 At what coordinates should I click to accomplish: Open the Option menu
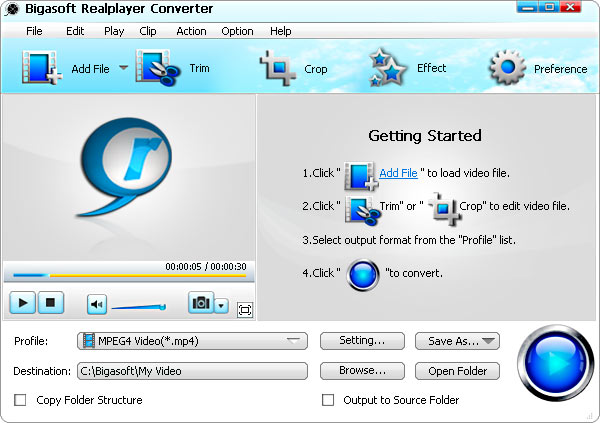237,31
